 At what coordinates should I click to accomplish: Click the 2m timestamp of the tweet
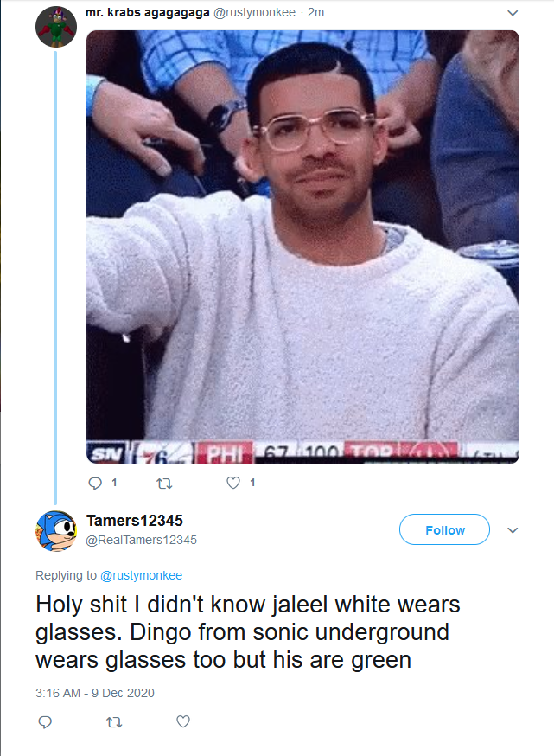pyautogui.click(x=316, y=12)
